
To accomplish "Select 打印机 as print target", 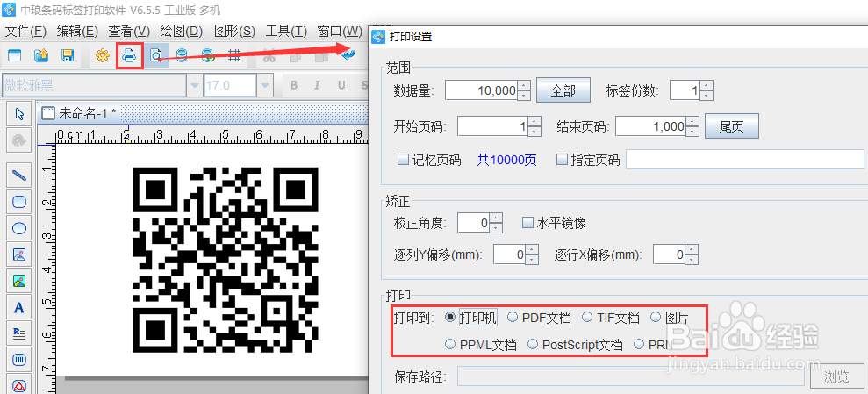I will coord(450,317).
